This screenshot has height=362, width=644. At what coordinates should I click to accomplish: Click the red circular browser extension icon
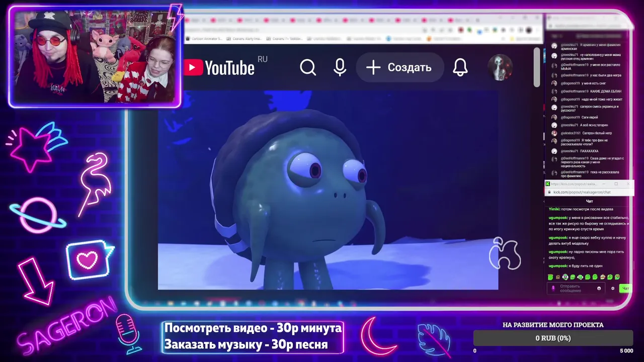pyautogui.click(x=461, y=30)
